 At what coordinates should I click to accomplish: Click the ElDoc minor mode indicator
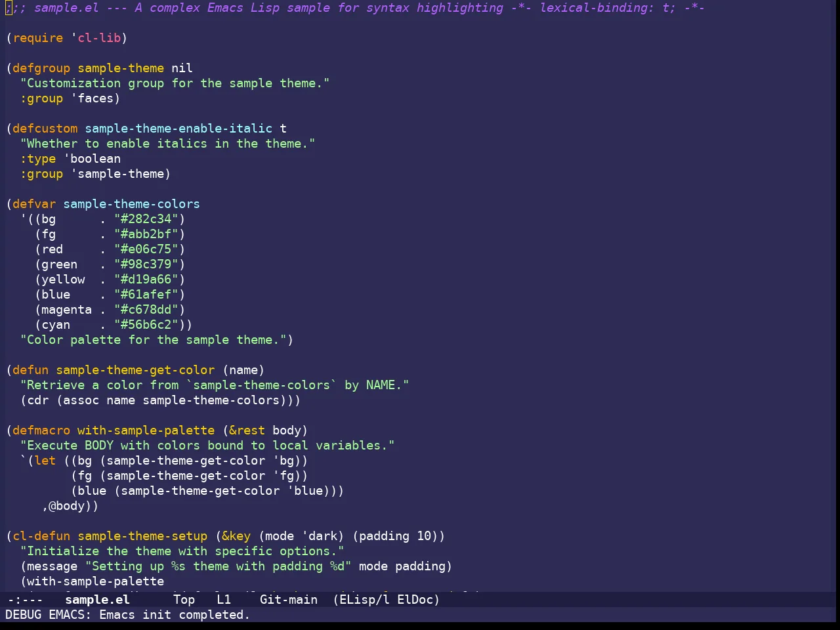[415, 599]
